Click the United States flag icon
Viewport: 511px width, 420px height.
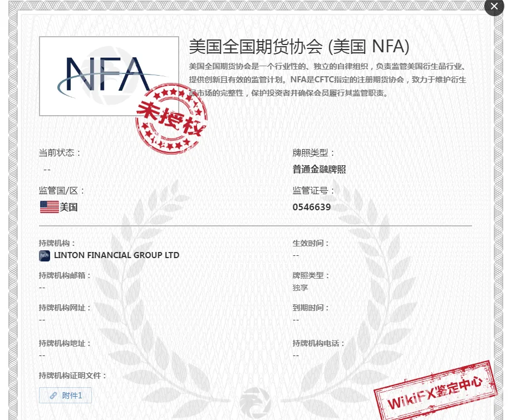tap(49, 207)
